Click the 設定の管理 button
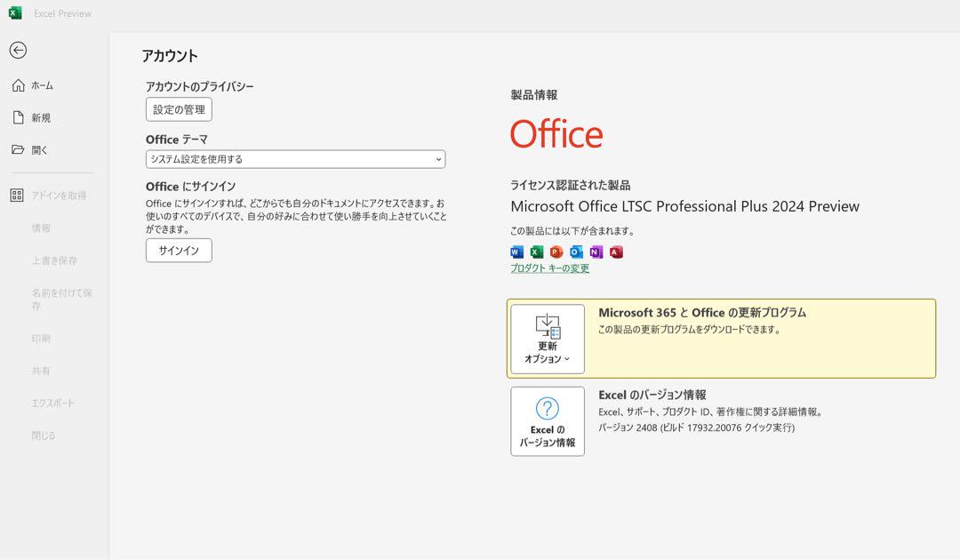This screenshot has height=560, width=960. tap(179, 109)
